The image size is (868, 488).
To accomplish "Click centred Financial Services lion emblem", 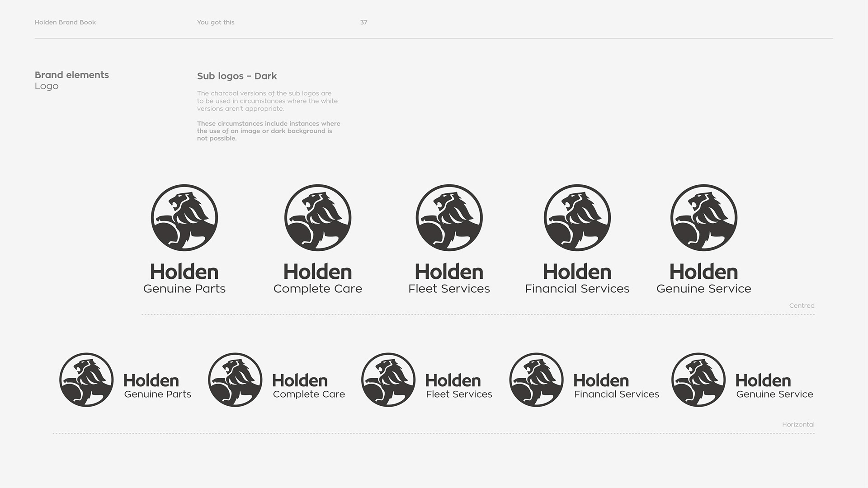I will tap(577, 218).
